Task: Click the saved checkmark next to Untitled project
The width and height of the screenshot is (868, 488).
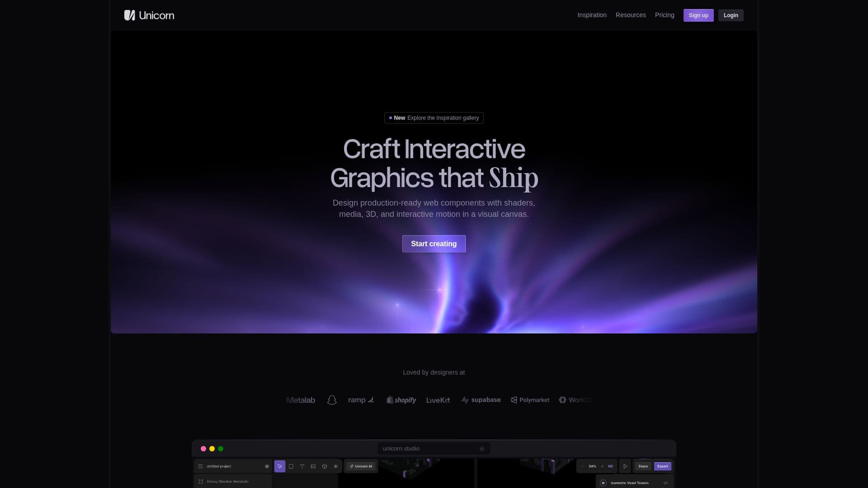Action: pos(267,466)
